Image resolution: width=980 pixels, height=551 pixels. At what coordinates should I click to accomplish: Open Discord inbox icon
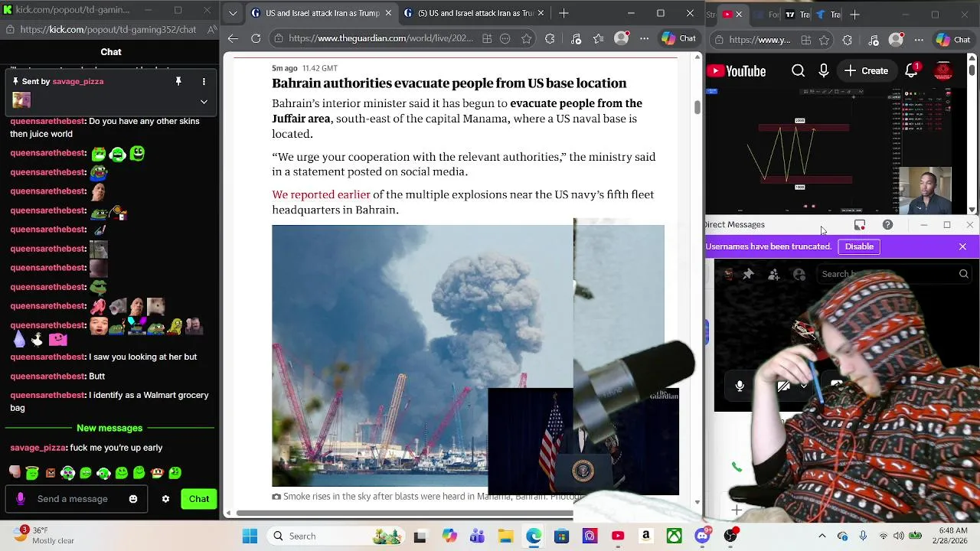[860, 225]
